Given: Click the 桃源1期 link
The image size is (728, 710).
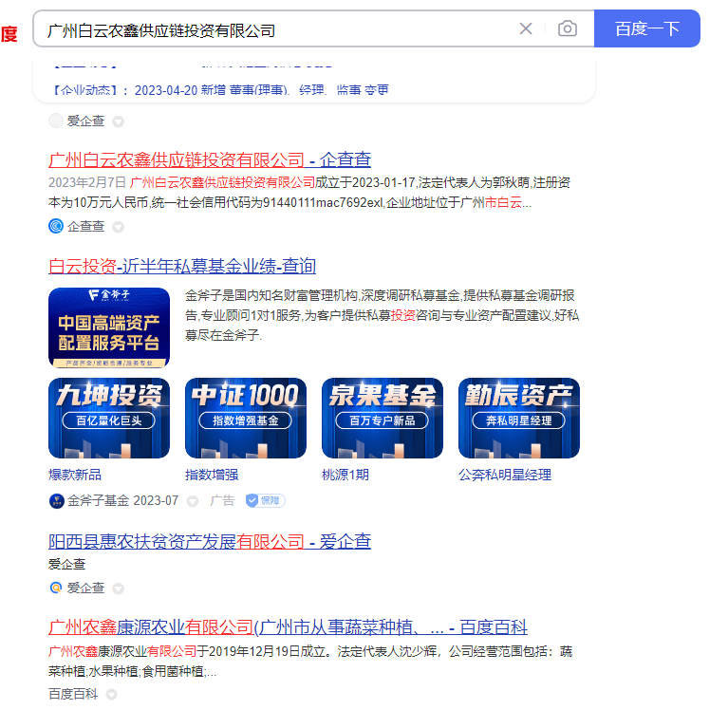Looking at the screenshot, I should point(345,475).
